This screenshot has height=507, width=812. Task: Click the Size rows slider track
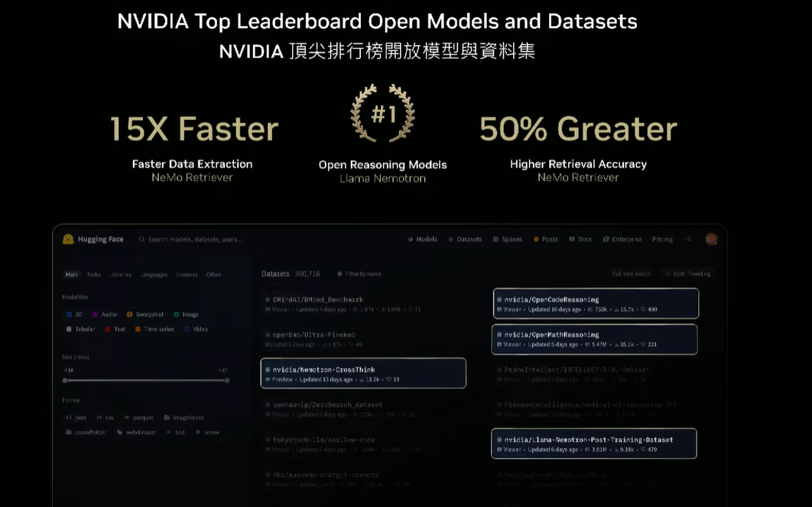click(146, 380)
